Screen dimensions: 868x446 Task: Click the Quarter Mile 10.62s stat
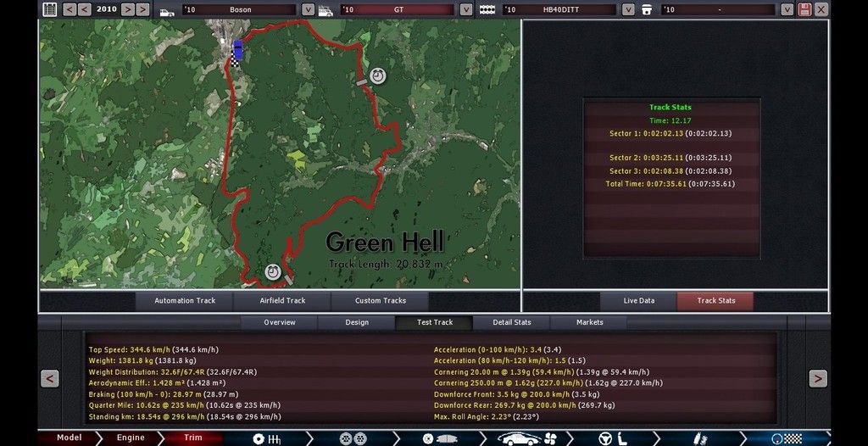pos(184,405)
